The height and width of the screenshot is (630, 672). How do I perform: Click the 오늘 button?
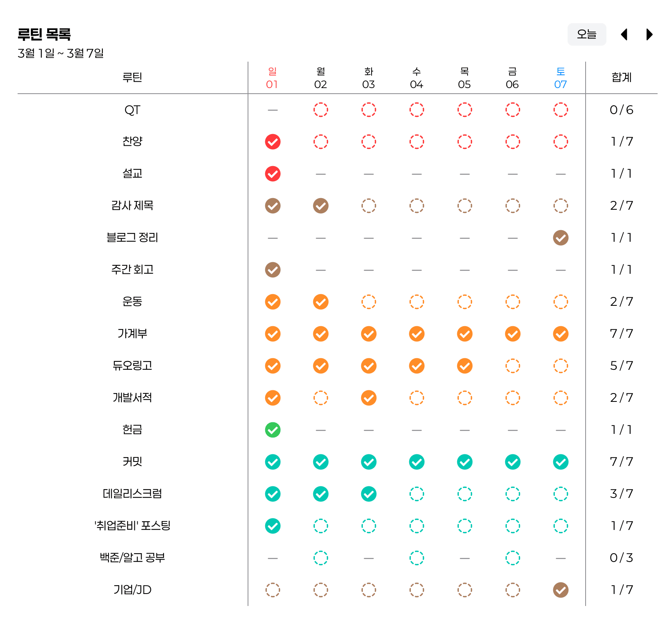(x=587, y=34)
